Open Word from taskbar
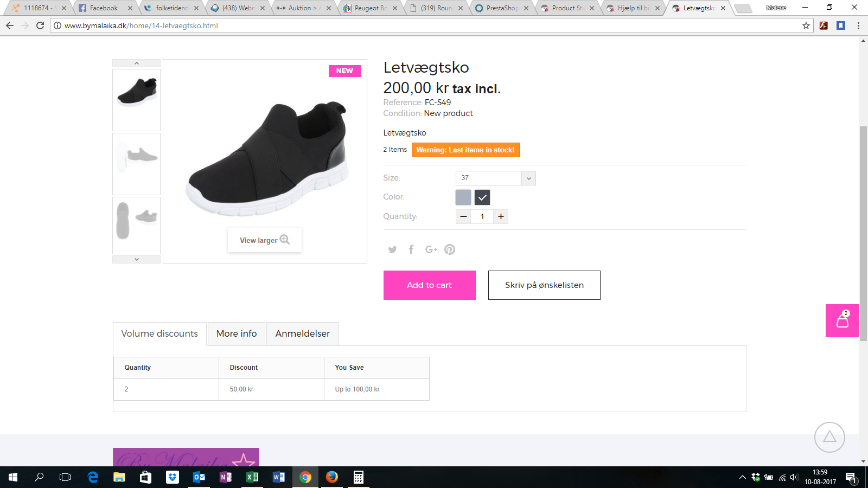 click(x=279, y=477)
